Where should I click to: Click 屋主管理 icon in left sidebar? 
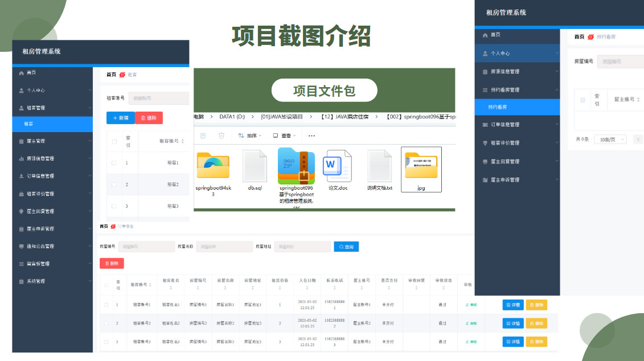[22, 141]
